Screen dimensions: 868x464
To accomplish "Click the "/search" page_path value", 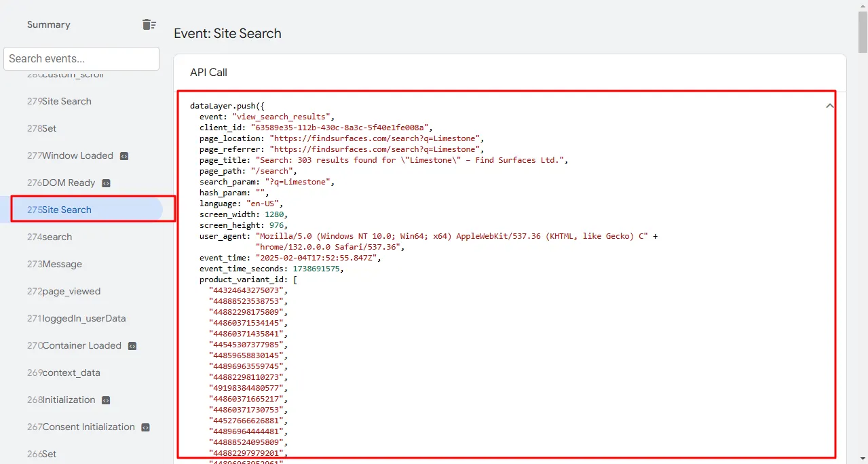I will (x=271, y=171).
